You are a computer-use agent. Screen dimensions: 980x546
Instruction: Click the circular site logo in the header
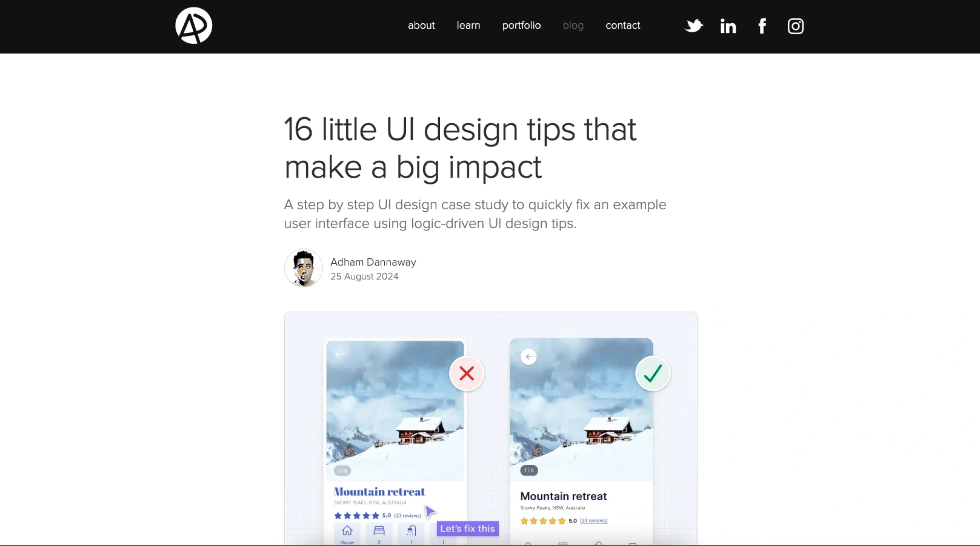point(194,26)
